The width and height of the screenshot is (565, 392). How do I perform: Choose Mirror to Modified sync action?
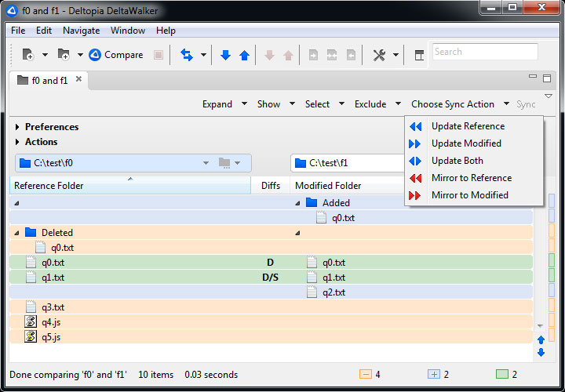coord(474,195)
